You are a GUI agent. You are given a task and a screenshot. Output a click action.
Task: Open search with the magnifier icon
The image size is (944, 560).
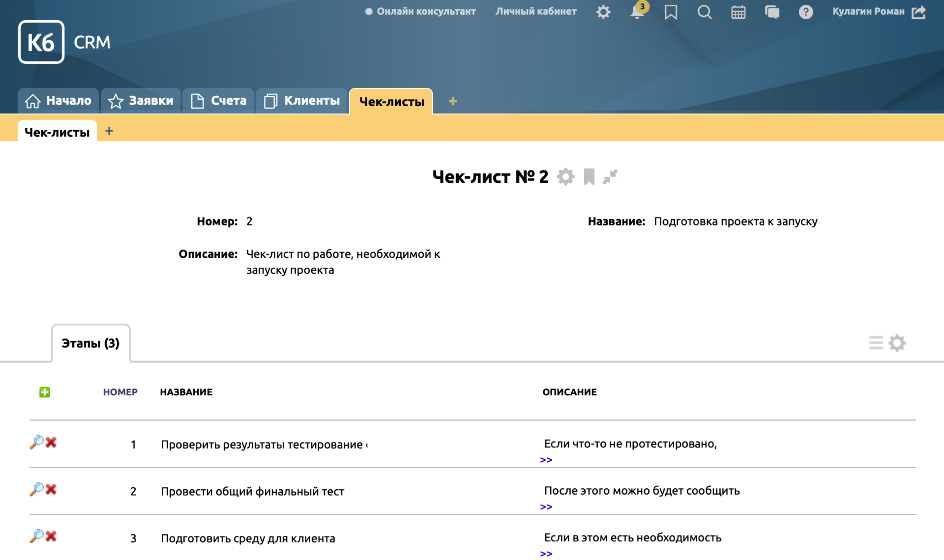click(x=704, y=12)
